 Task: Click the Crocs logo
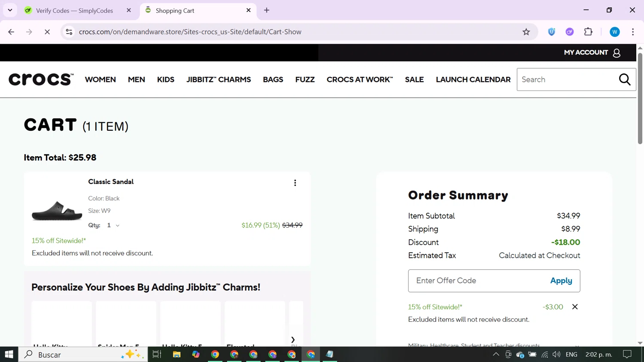41,79
